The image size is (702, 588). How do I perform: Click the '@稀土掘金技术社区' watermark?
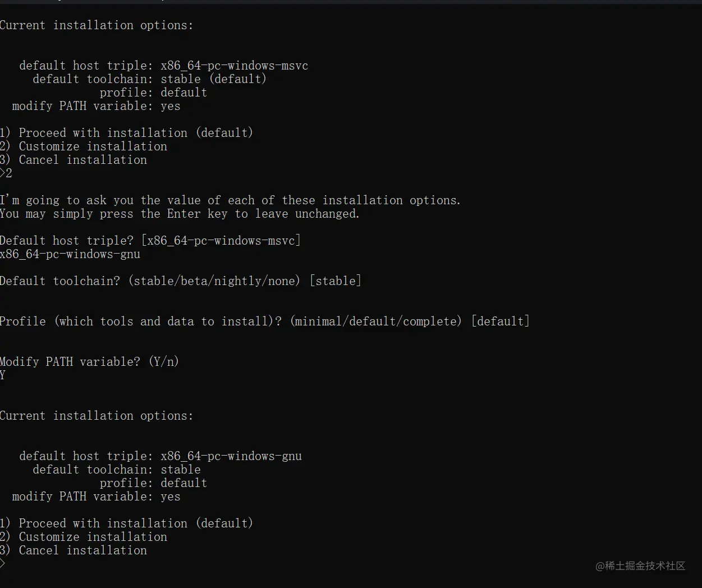[x=640, y=566]
